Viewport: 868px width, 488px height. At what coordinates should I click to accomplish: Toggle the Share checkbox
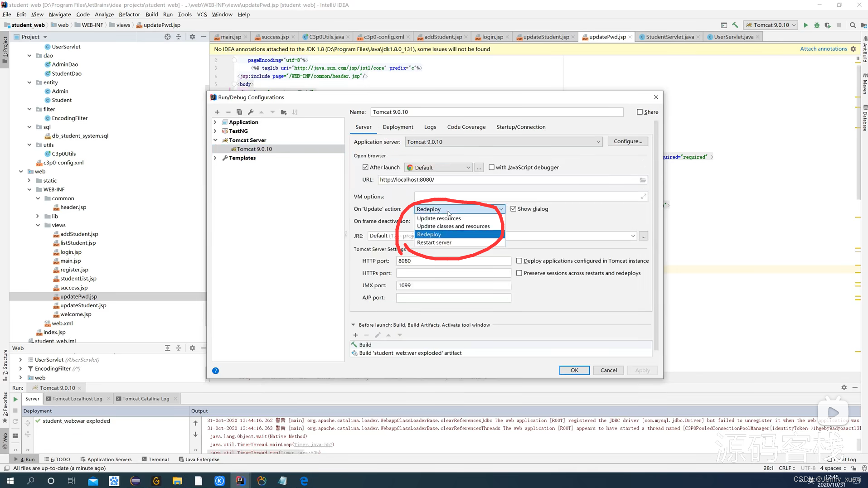640,112
